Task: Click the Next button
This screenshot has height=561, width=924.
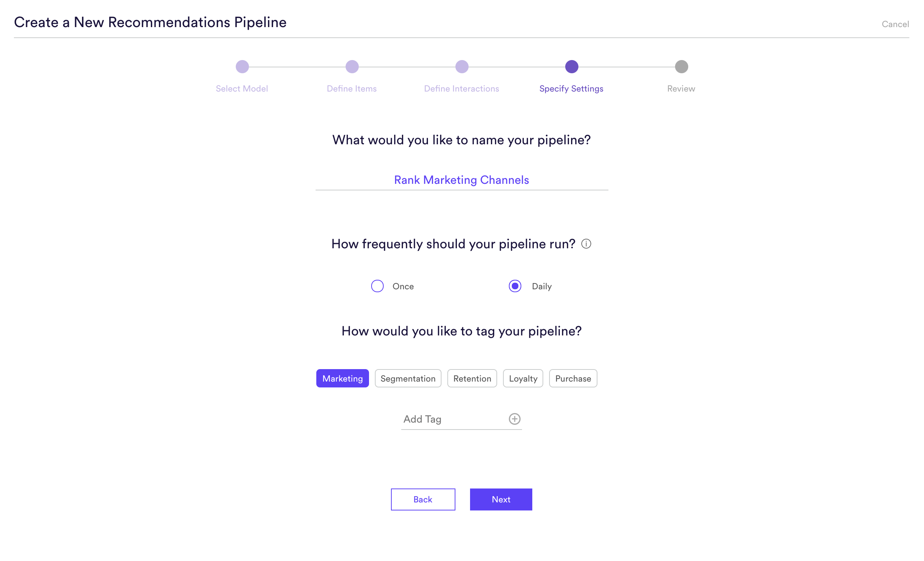Action: pos(501,499)
